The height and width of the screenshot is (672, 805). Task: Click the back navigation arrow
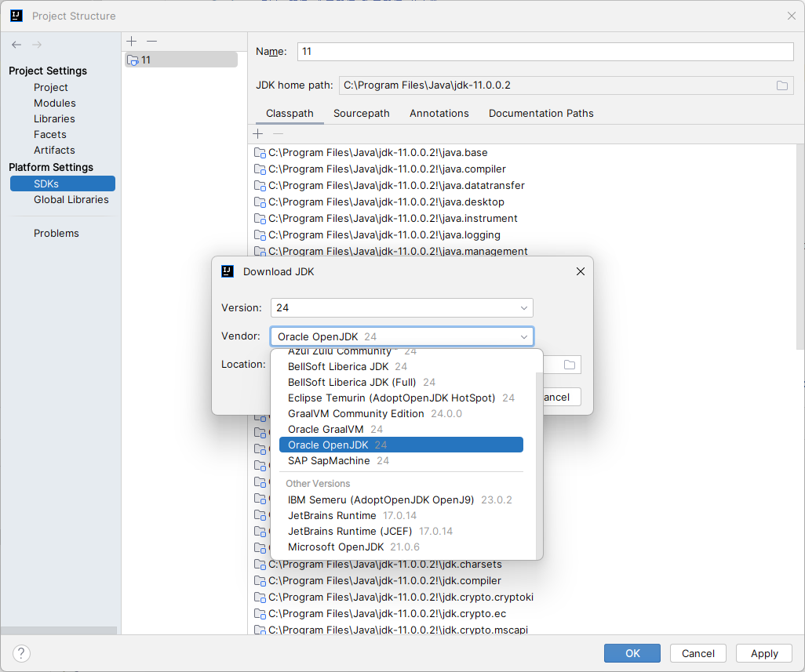(x=16, y=45)
